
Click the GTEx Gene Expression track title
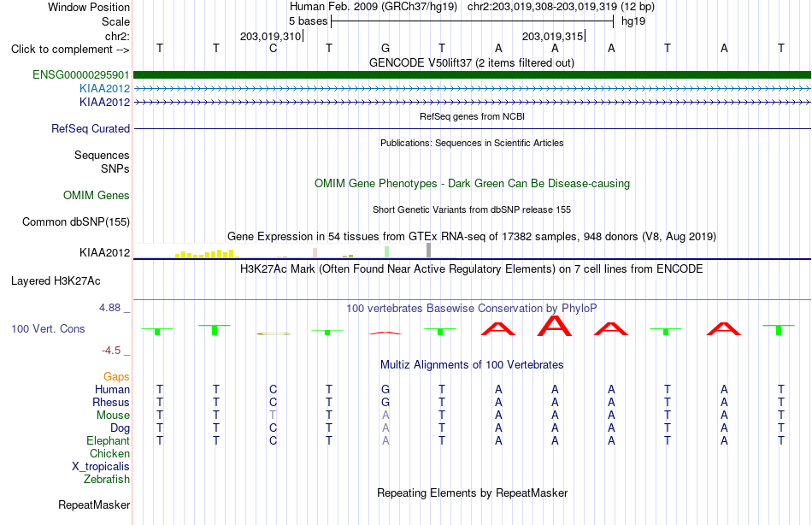(472, 236)
